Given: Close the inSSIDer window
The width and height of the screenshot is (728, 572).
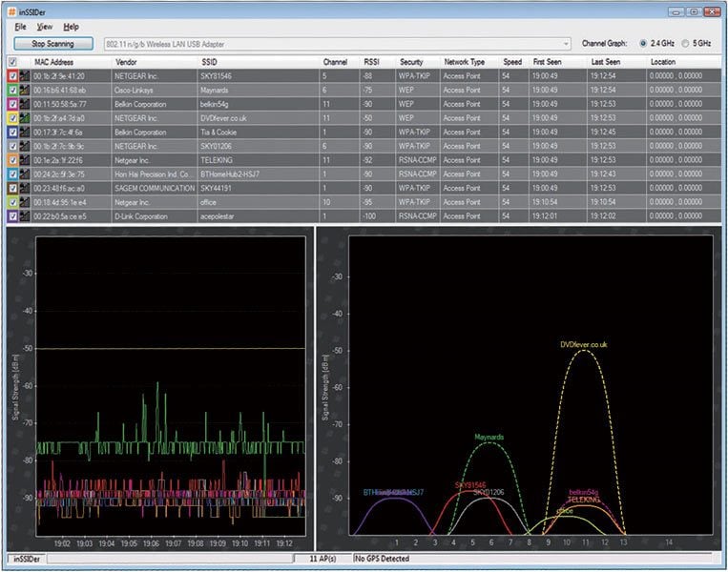Looking at the screenshot, I should pos(712,12).
